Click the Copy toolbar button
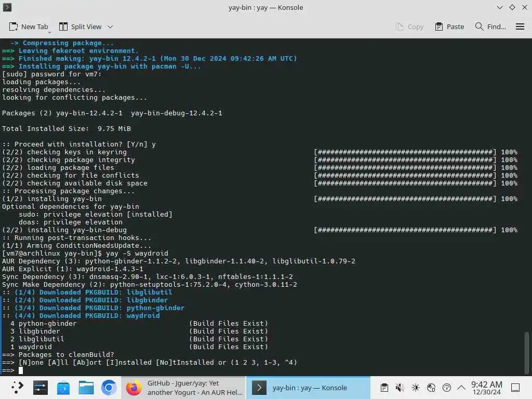Screen dimensions: 532x399 409,26
